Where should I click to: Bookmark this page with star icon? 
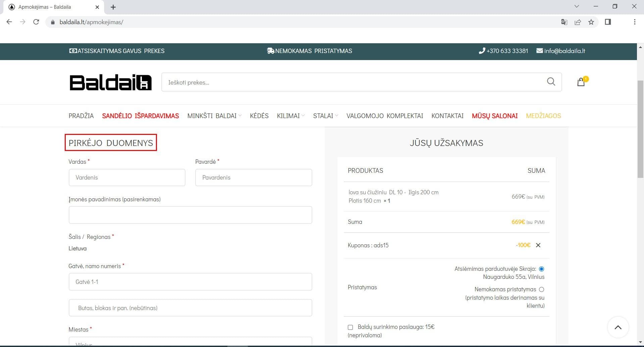coord(591,22)
